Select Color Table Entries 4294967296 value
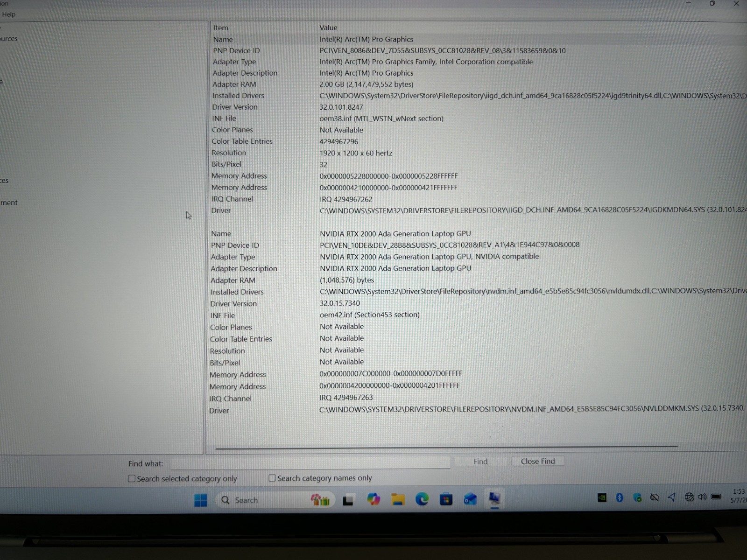 339,141
